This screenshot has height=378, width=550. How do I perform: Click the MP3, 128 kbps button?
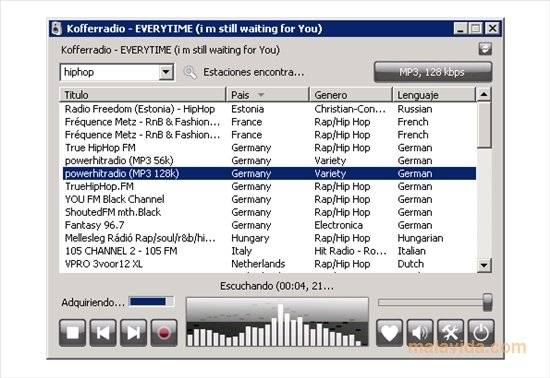coord(433,72)
